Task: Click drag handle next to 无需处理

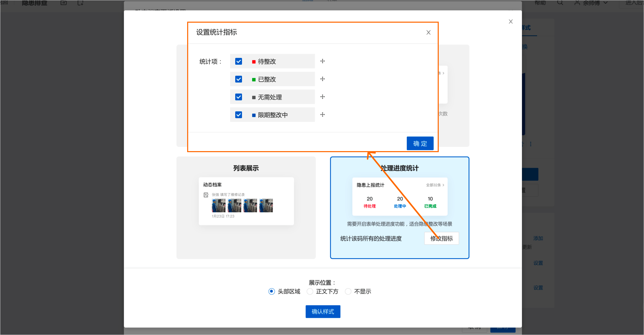Action: click(323, 97)
